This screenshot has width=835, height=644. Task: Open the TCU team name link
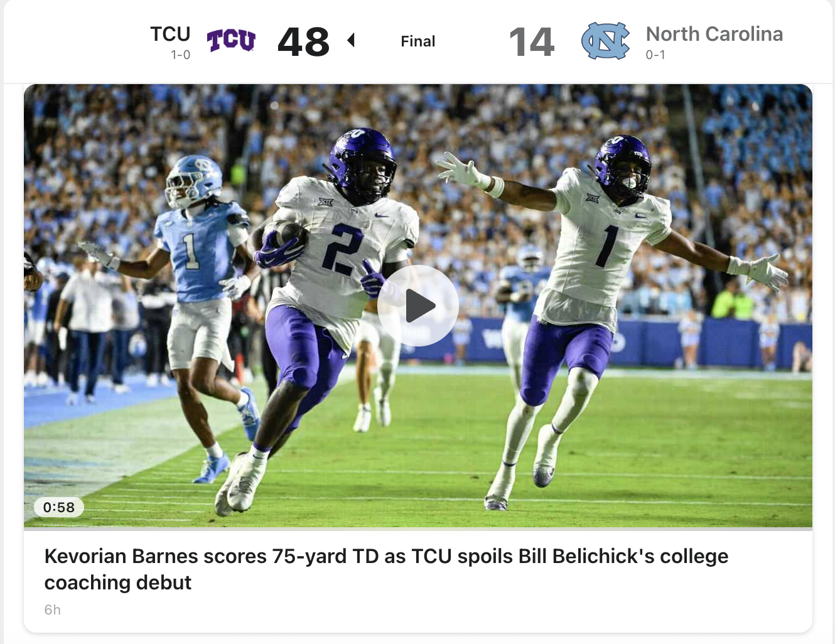[170, 34]
